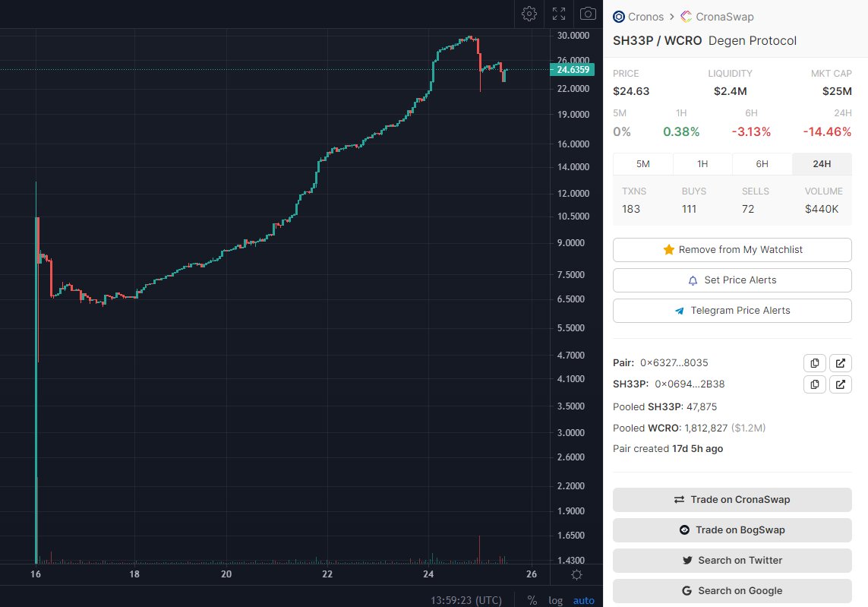Toggle fullscreen chart mode icon

pyautogui.click(x=559, y=14)
